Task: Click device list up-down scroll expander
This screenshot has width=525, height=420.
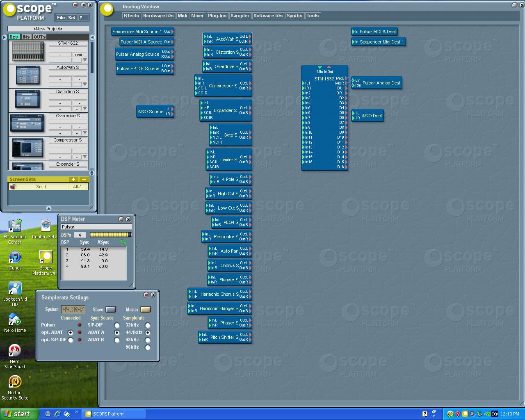Action: 92,173
